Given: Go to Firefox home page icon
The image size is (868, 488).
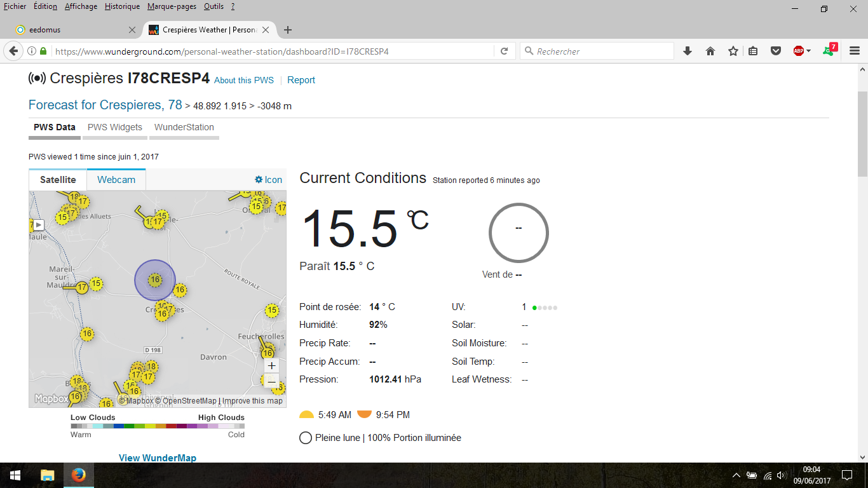Looking at the screenshot, I should [x=710, y=51].
